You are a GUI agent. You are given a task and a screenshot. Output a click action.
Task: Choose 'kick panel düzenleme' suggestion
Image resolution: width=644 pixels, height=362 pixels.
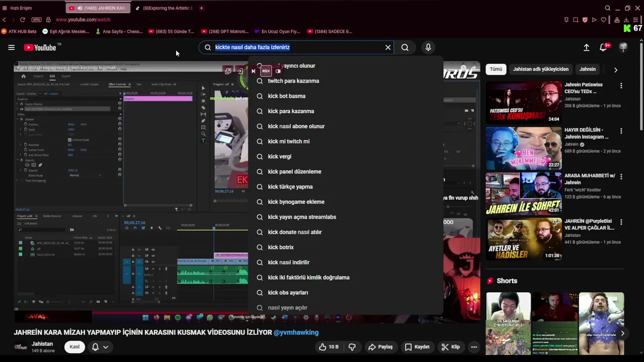click(x=346, y=171)
